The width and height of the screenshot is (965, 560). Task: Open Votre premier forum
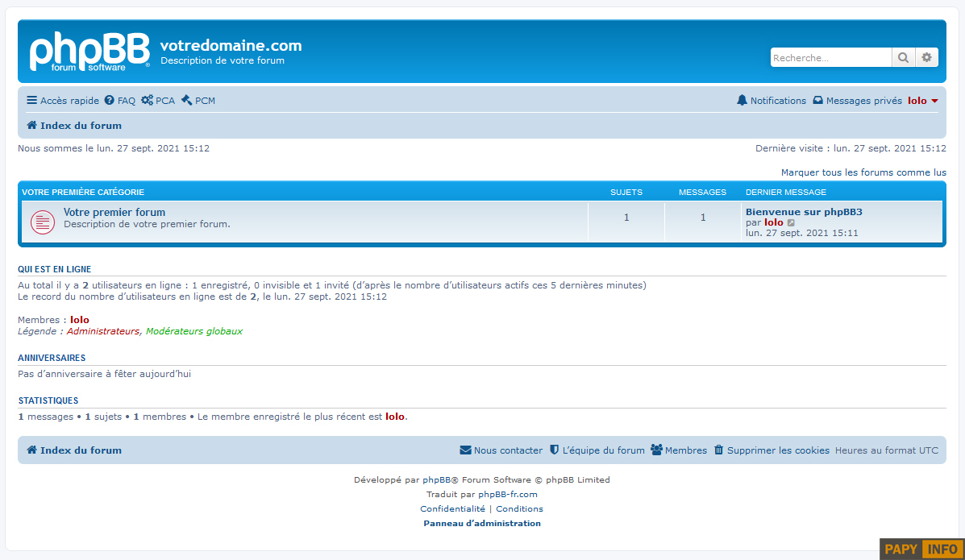pos(114,212)
